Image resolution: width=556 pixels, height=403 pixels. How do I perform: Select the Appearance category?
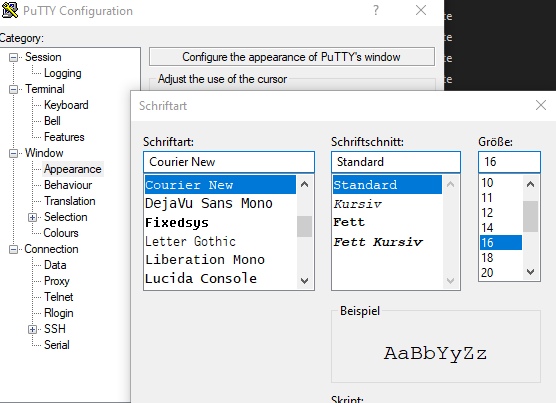pos(73,169)
